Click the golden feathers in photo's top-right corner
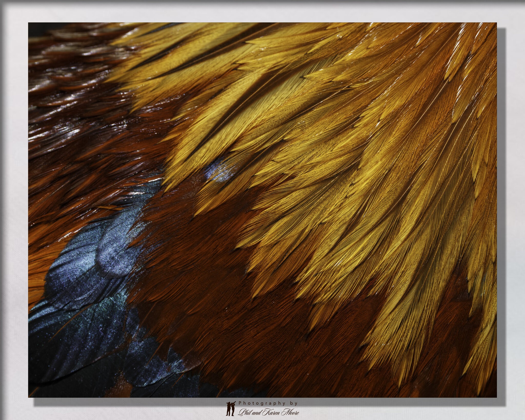Image resolution: width=525 pixels, height=420 pixels. click(467, 51)
